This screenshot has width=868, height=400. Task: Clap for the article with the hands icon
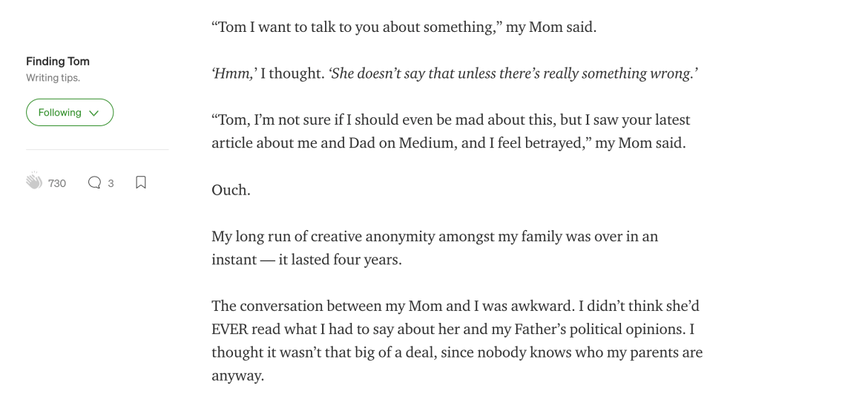coord(34,181)
